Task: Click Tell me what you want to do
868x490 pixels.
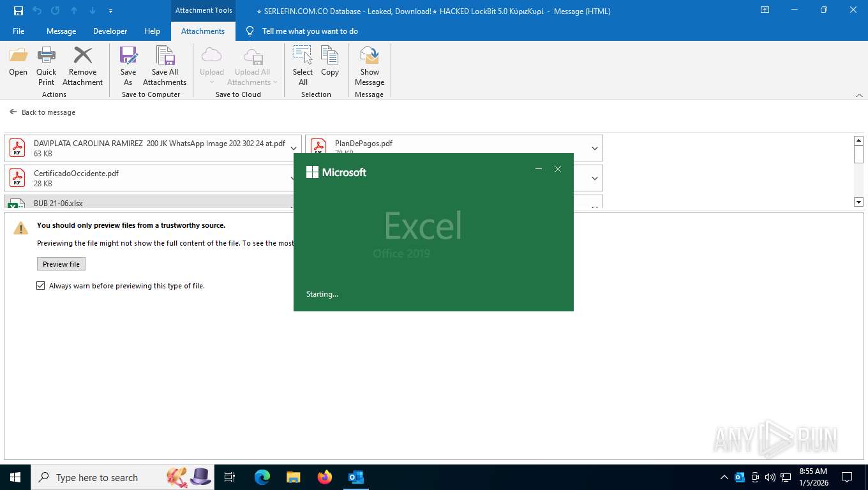Action: 302,31
